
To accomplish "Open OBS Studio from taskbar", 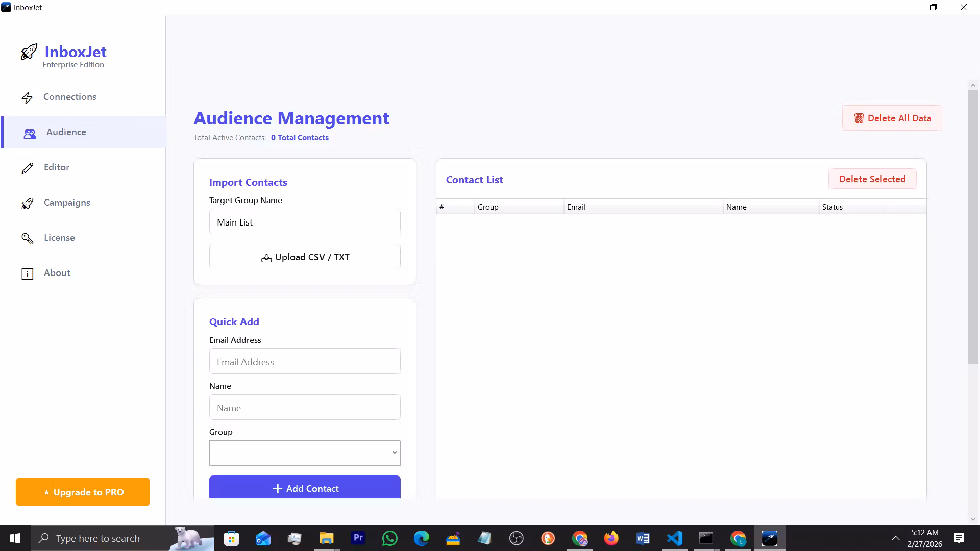I will (517, 538).
